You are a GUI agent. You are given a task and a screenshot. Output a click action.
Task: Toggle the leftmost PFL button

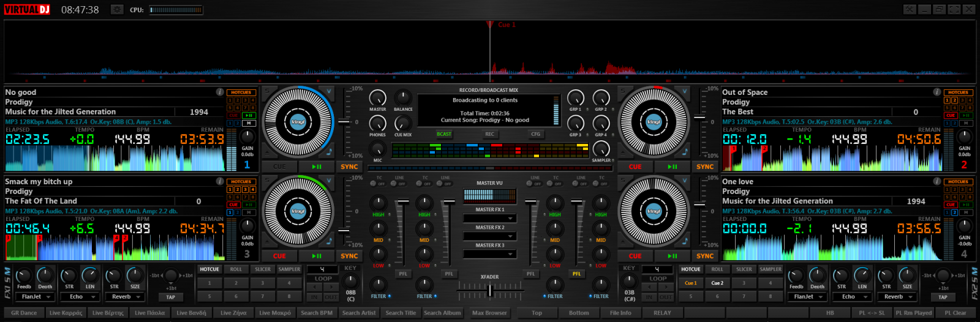pyautogui.click(x=403, y=274)
